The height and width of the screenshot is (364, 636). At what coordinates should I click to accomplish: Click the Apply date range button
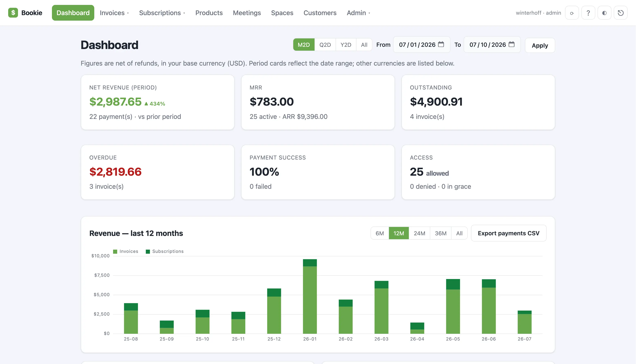tap(540, 45)
